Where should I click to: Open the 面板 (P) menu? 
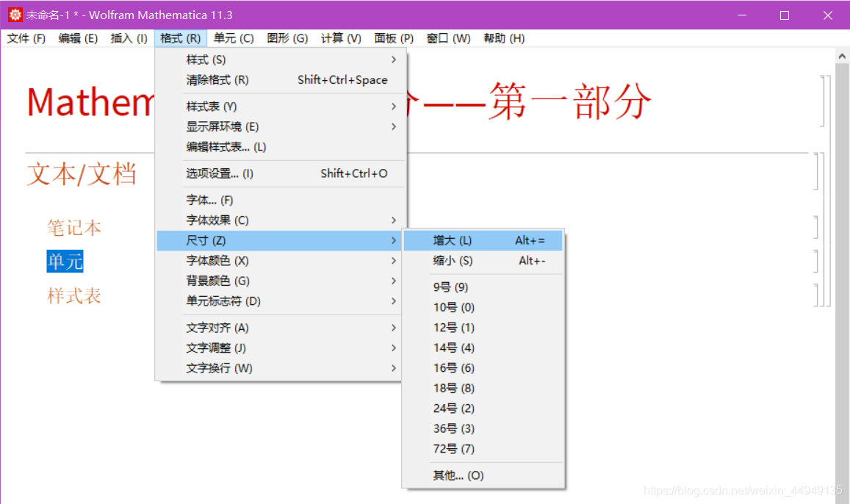394,38
